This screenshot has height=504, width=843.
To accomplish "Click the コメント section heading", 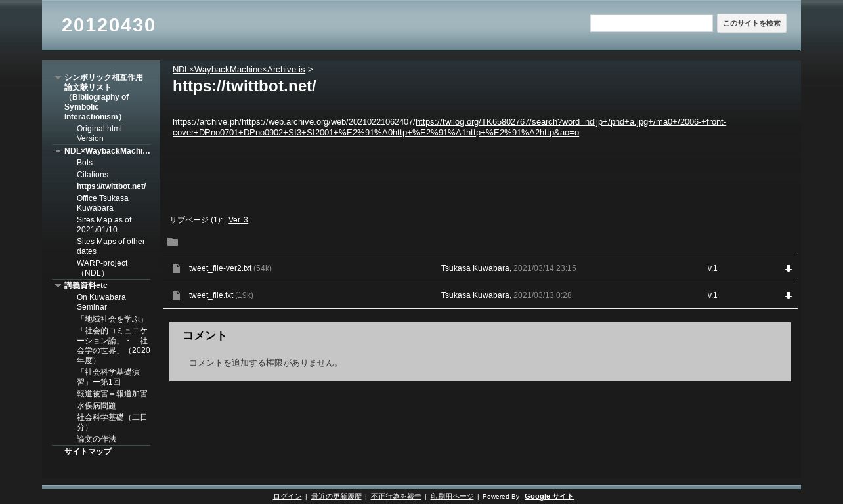I will (x=204, y=335).
